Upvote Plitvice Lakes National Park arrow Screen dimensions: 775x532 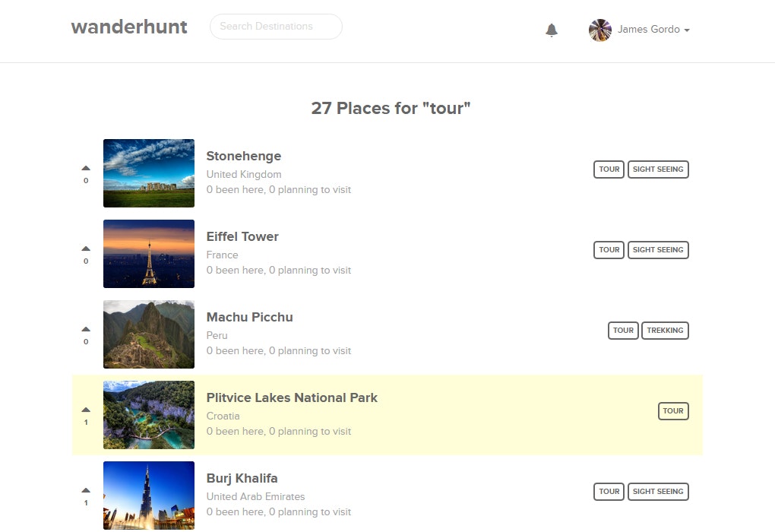click(x=86, y=410)
